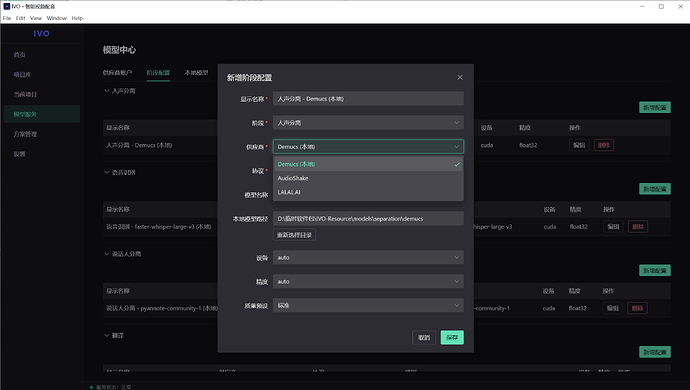Switch to the 供应商账户 tab

(117, 73)
